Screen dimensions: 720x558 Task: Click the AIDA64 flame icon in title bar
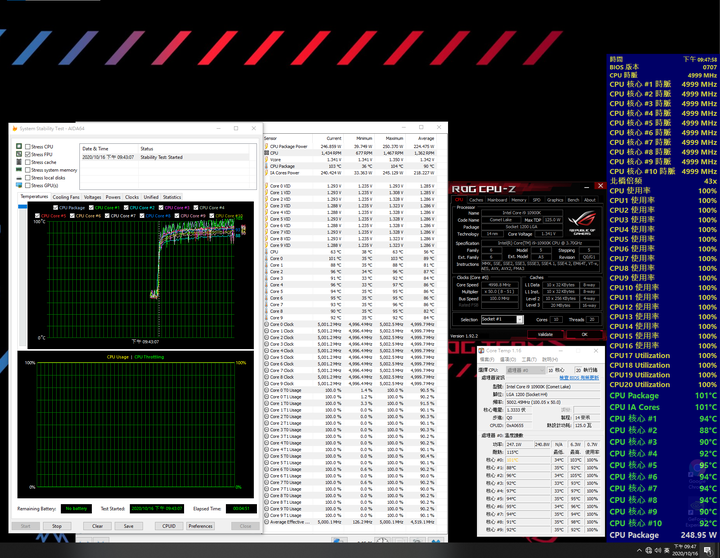coord(15,129)
